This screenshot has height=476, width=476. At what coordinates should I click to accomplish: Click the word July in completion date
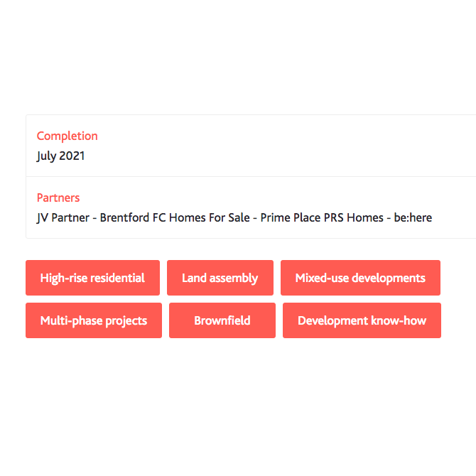(48, 156)
